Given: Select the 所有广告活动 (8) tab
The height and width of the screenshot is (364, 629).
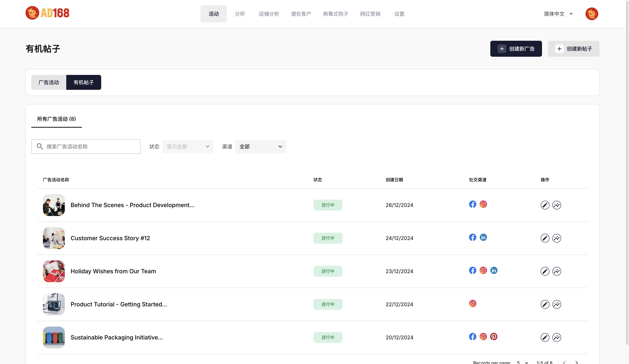Looking at the screenshot, I should click(56, 119).
